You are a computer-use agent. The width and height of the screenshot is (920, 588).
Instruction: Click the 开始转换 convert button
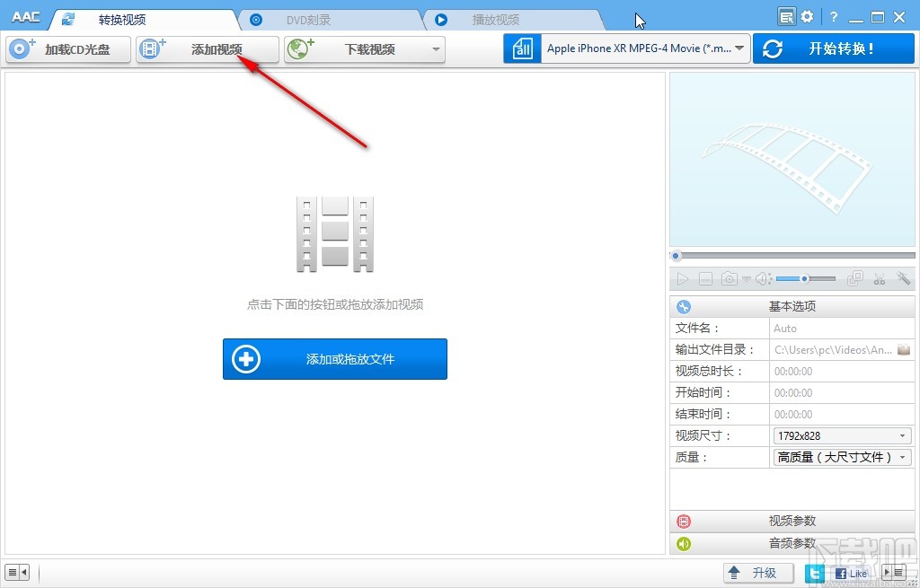(x=831, y=49)
